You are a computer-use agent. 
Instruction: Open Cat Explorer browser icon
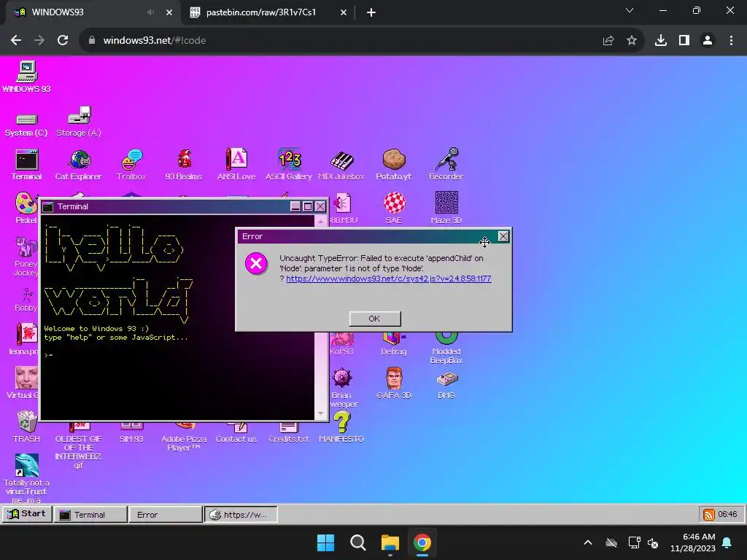79,165
